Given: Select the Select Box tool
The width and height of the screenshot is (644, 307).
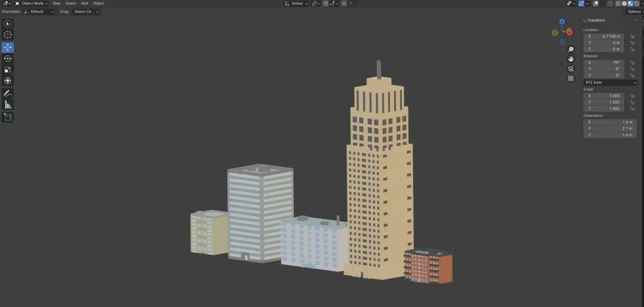Looking at the screenshot, I should point(8,24).
